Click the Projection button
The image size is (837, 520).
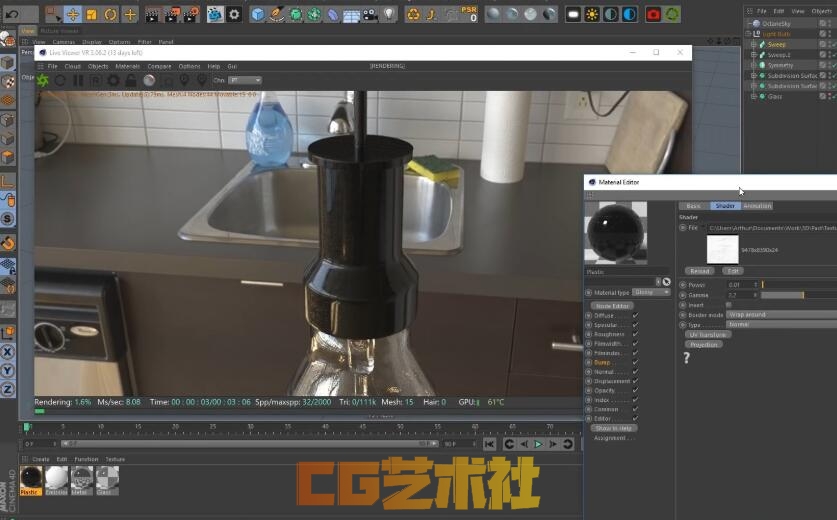pyautogui.click(x=703, y=345)
